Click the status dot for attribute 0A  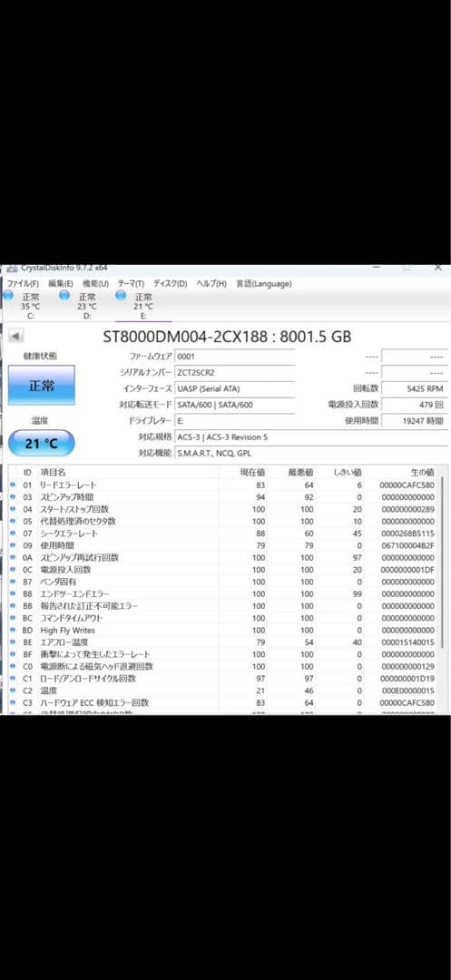click(x=13, y=557)
